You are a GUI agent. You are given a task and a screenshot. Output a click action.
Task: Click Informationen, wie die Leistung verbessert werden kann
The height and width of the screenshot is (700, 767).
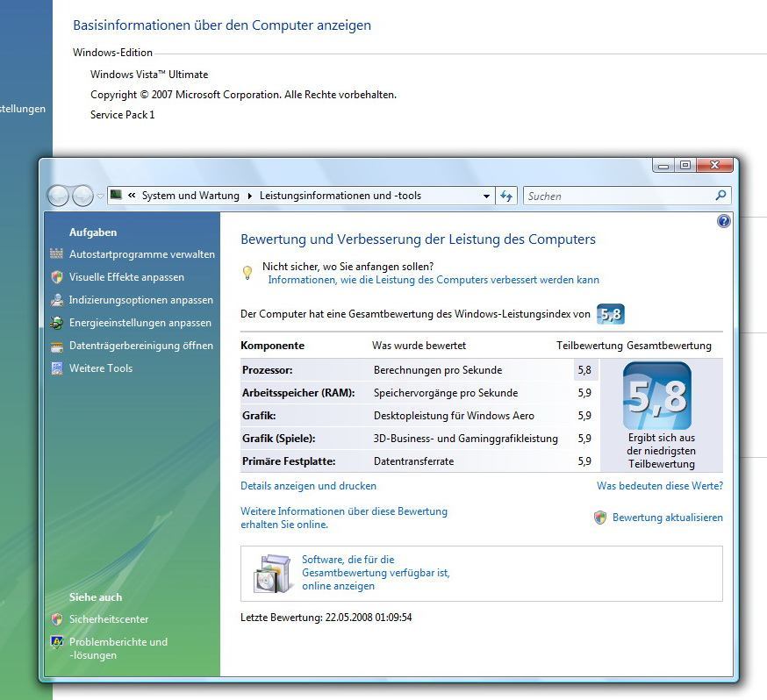[x=434, y=280]
